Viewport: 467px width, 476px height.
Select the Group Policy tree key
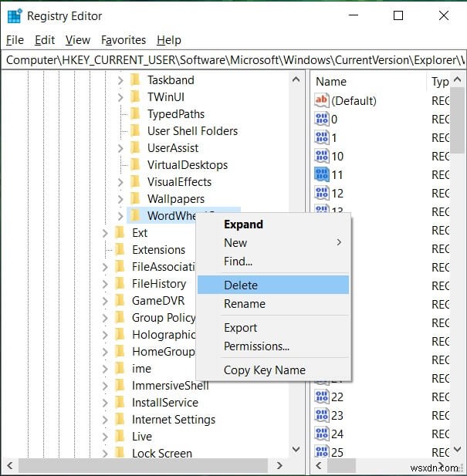[x=164, y=318]
